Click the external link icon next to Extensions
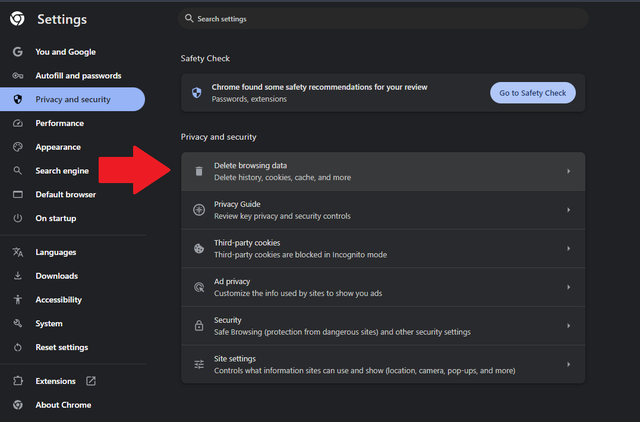This screenshot has width=640, height=422. (x=91, y=381)
